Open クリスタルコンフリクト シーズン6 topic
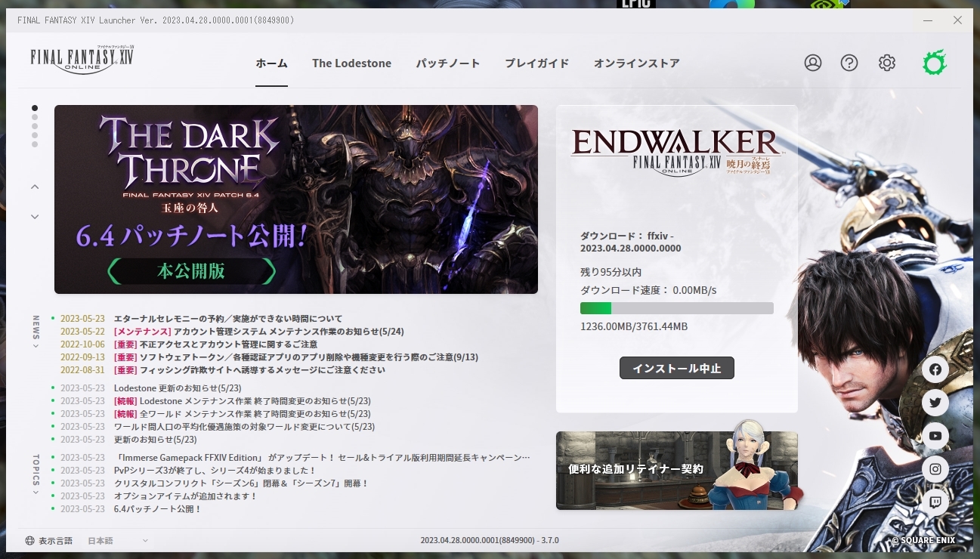The width and height of the screenshot is (980, 559). tap(241, 483)
